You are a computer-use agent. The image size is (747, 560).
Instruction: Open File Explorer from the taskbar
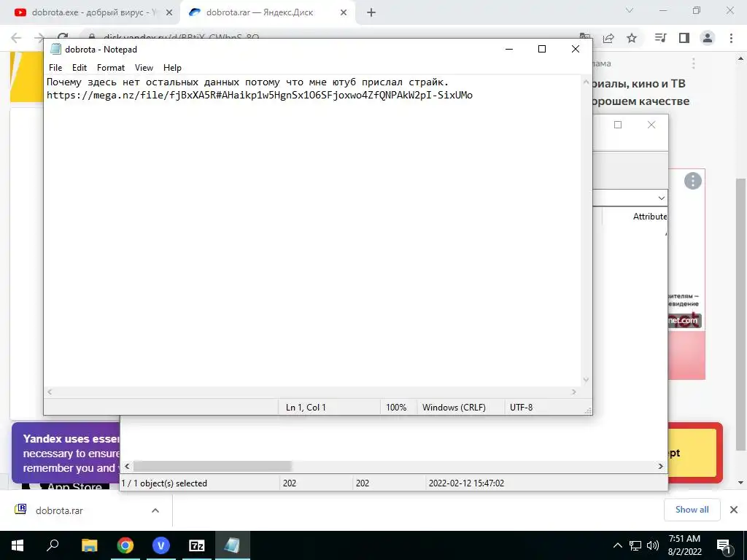coord(89,545)
